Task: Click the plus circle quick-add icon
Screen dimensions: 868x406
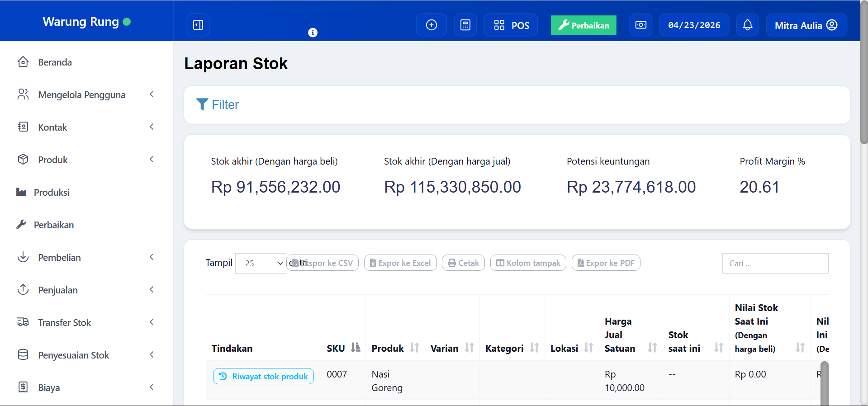Action: coord(431,25)
